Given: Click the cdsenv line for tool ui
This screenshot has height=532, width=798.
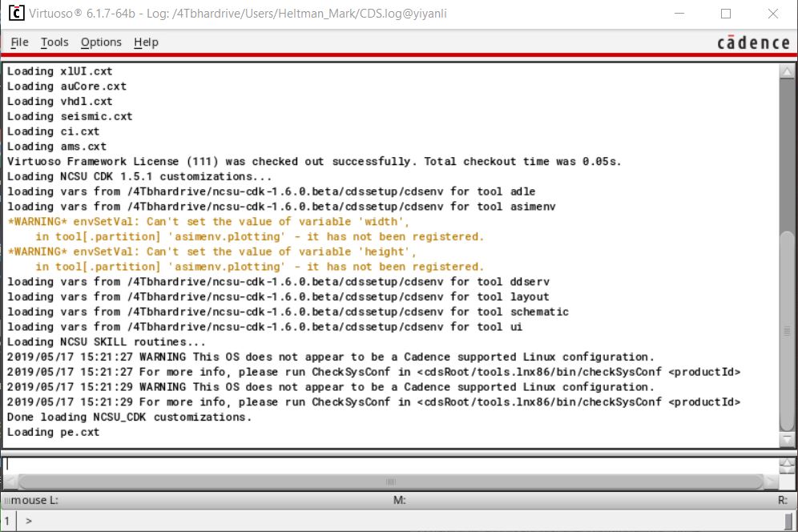Looking at the screenshot, I should point(264,327).
